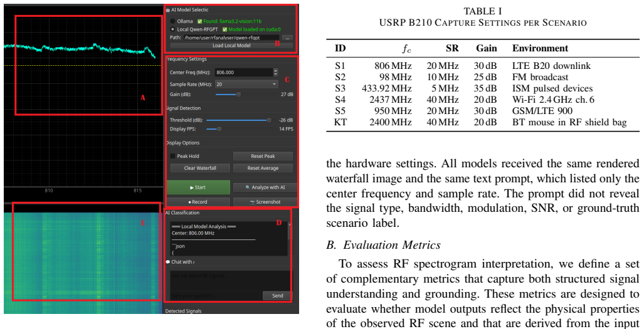Click the green check next to Found: llama3.2-vision:11b
This screenshot has width=644, height=329.
(200, 21)
